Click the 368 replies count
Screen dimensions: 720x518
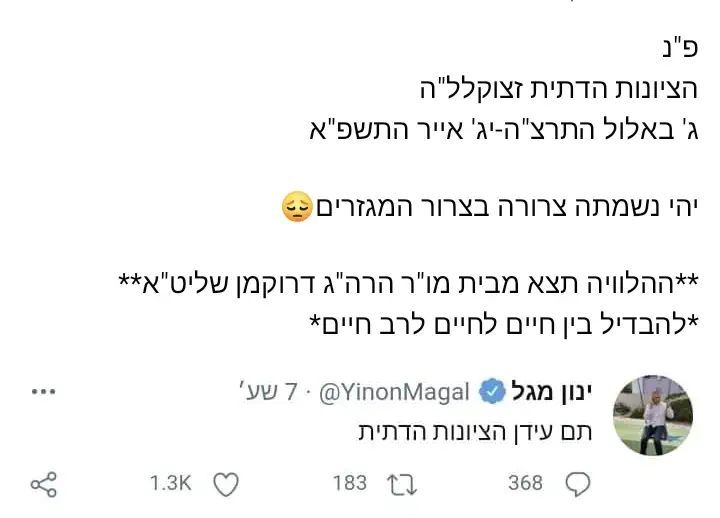click(x=525, y=485)
